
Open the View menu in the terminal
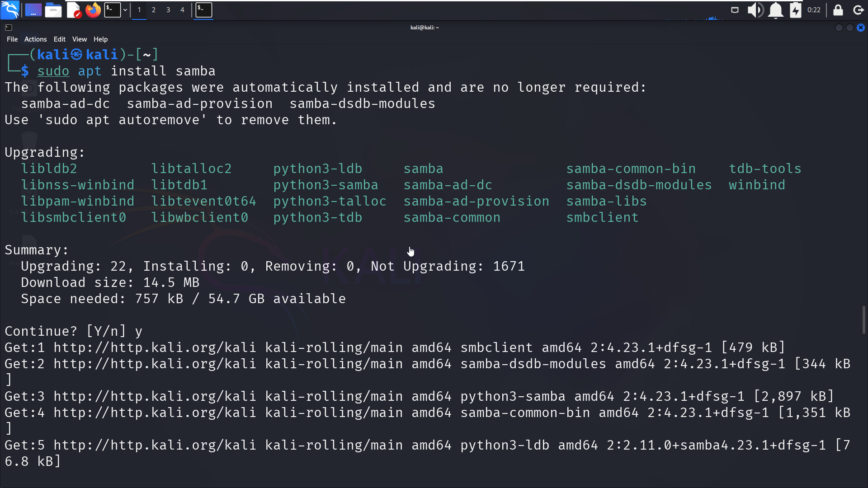point(80,39)
